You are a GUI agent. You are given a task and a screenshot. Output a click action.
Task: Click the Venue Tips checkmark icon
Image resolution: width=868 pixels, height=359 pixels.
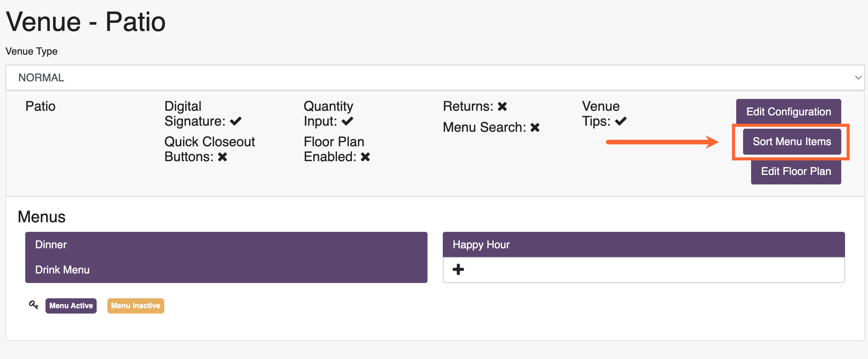[x=621, y=121]
